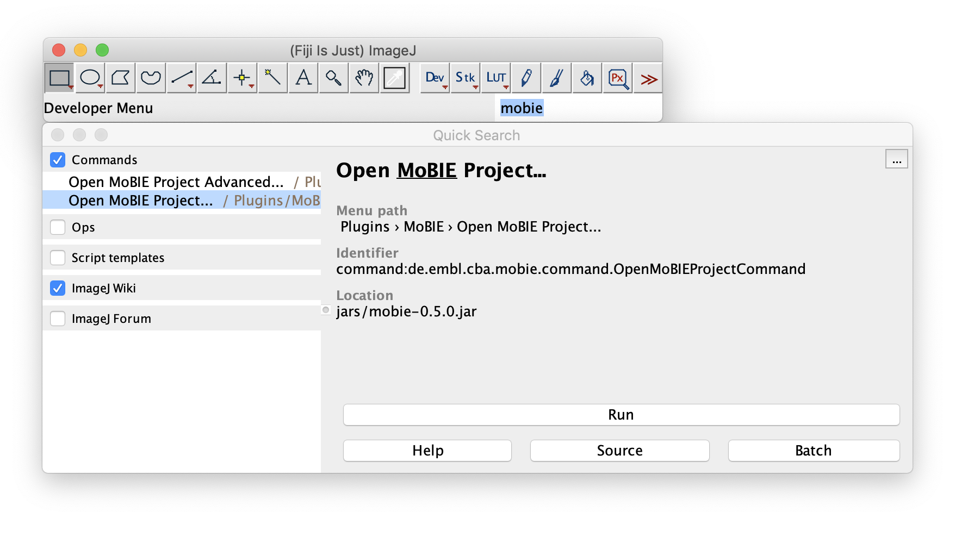Click the Source button
This screenshot has width=980, height=549.
[x=620, y=451]
